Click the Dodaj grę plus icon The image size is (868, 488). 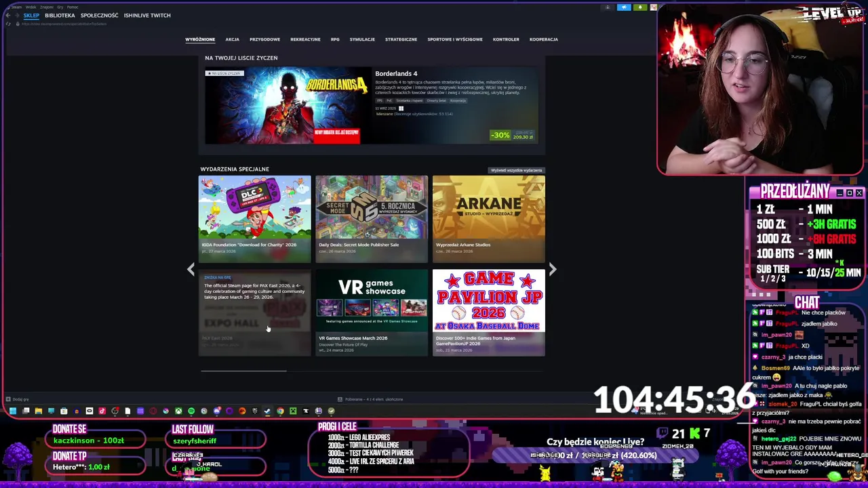7,399
